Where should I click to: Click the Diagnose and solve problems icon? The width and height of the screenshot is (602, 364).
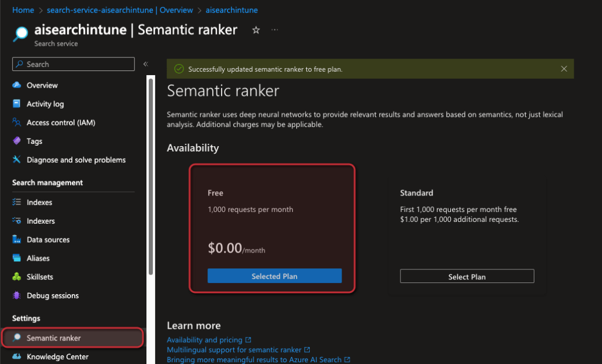[x=16, y=160]
